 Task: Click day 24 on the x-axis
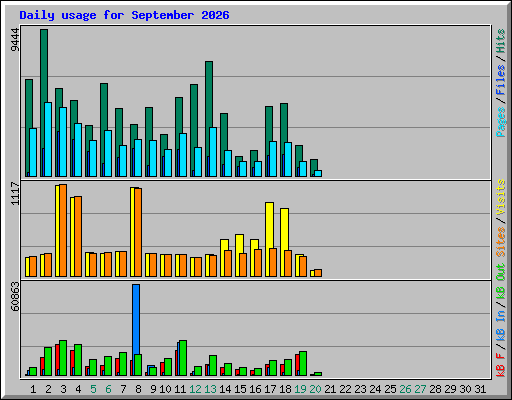(x=375, y=389)
